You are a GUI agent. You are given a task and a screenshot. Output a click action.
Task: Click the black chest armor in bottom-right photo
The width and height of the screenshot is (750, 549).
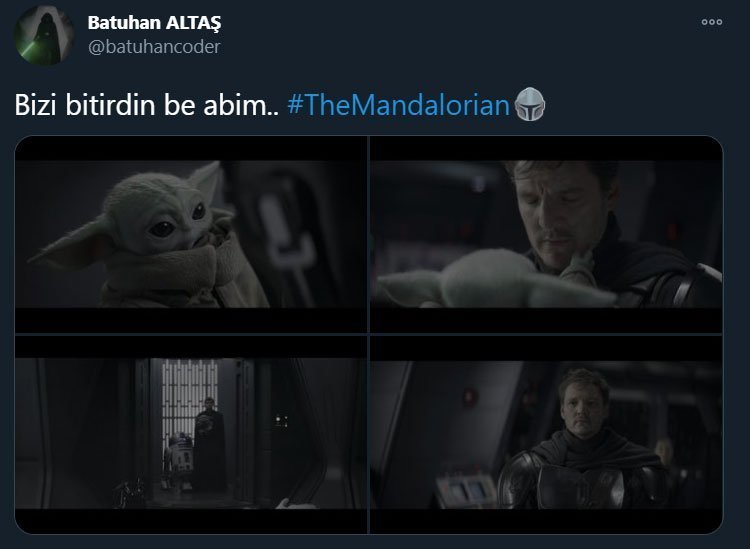(581, 485)
